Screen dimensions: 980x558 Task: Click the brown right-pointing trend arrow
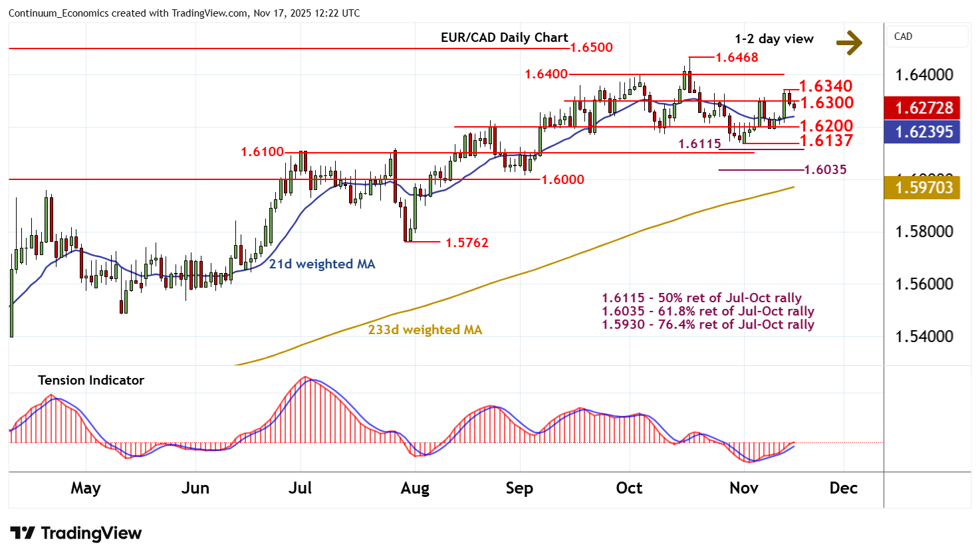849,43
